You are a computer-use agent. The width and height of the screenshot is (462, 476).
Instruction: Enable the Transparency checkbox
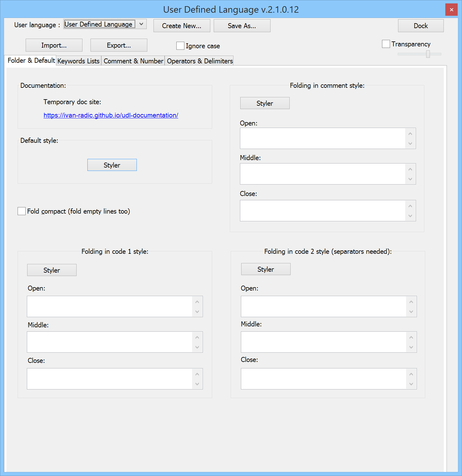[386, 44]
